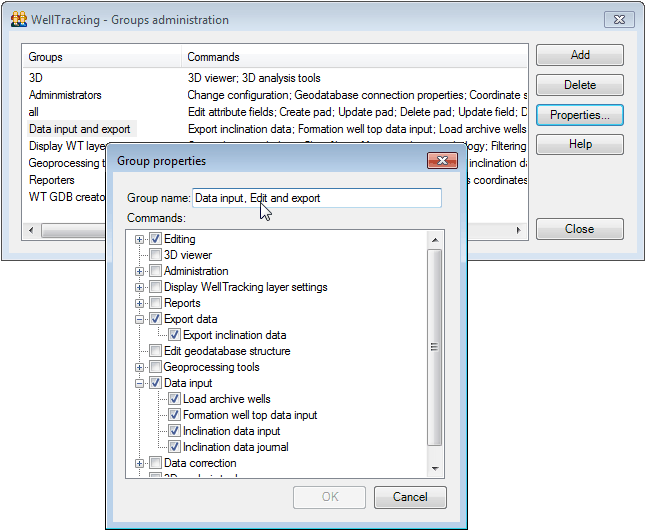
Task: Select the 'all' group row
Action: [x=34, y=112]
